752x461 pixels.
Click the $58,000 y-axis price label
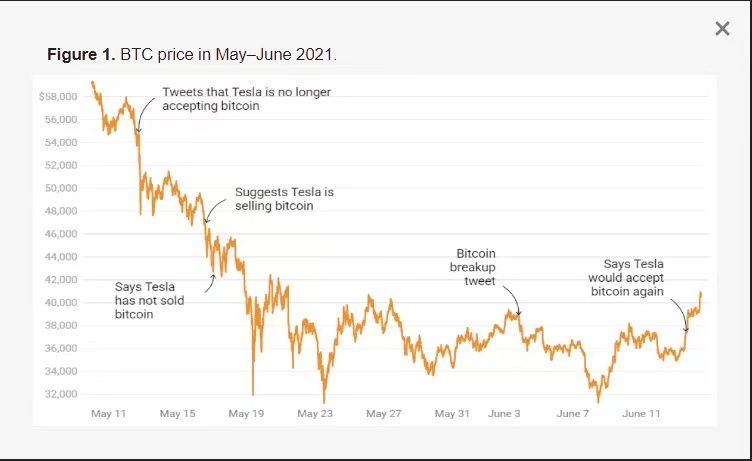(x=58, y=97)
